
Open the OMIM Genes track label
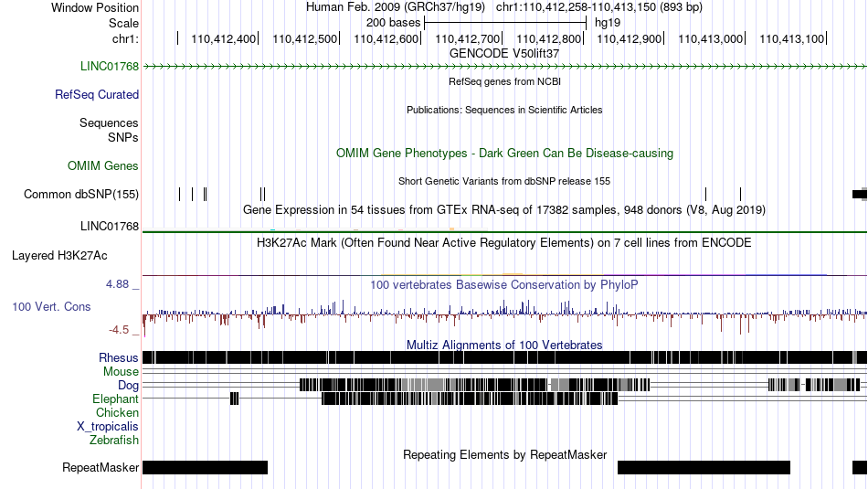pos(103,165)
